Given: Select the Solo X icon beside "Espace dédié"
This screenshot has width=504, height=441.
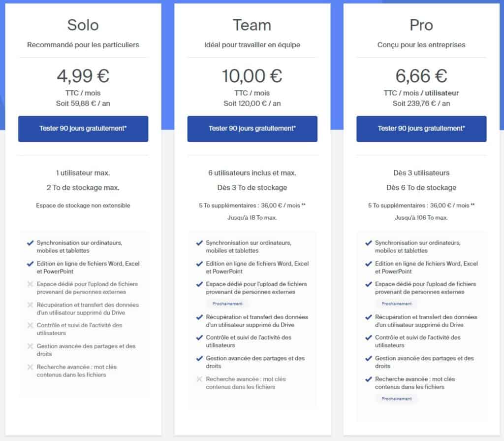Looking at the screenshot, I should coord(31,284).
